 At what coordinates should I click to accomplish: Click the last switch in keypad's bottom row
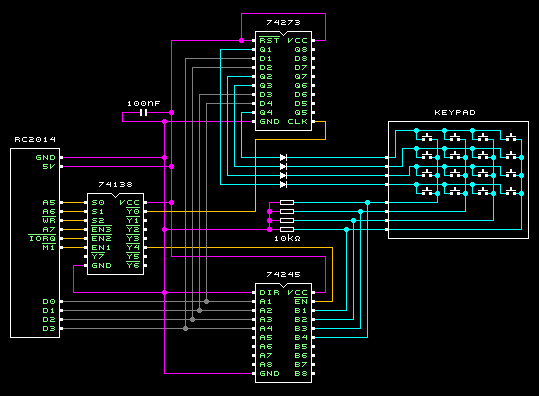pyautogui.click(x=511, y=191)
